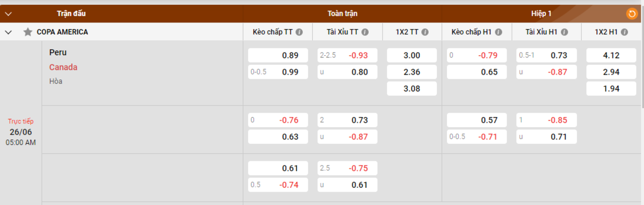Open info icon beside Kèo chấp TT
This screenshot has width=644, height=205.
coord(299,32)
